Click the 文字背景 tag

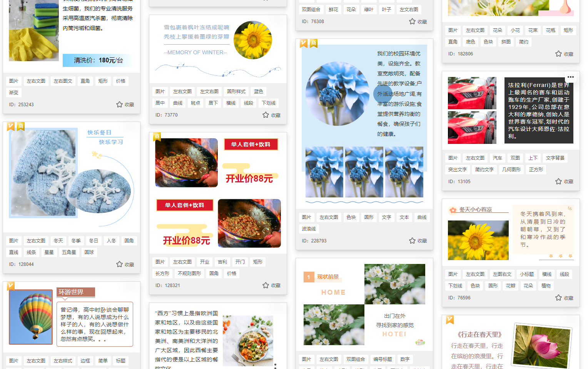(x=555, y=158)
